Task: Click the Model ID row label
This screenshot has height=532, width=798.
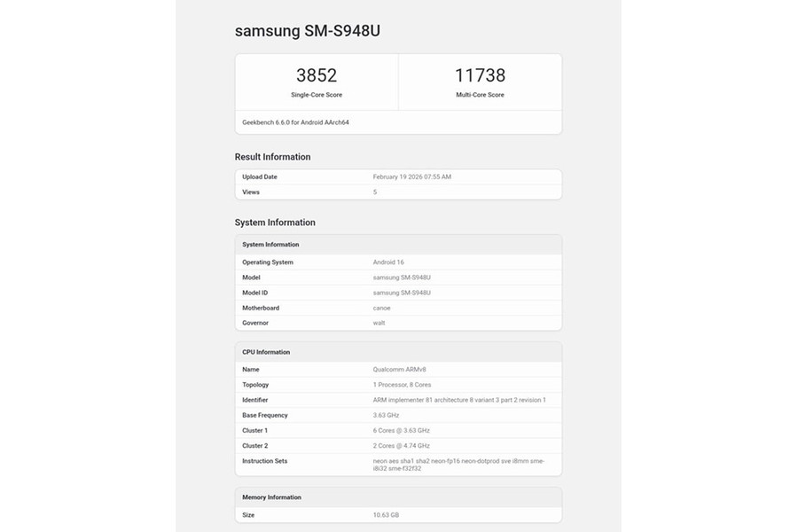Action: [255, 293]
